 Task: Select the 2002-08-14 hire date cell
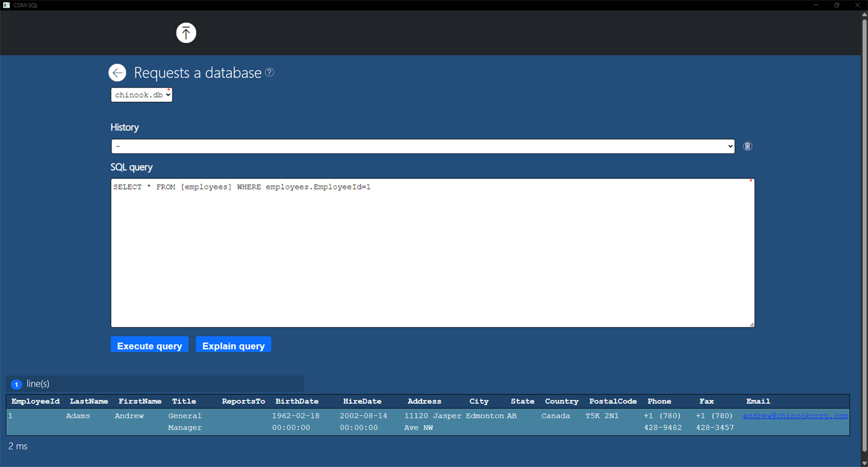(x=364, y=422)
